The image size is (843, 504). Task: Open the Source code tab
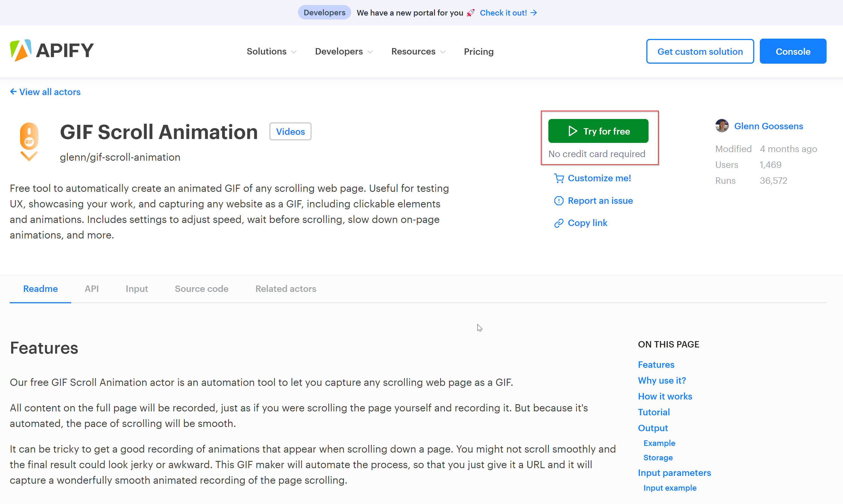pyautogui.click(x=202, y=289)
